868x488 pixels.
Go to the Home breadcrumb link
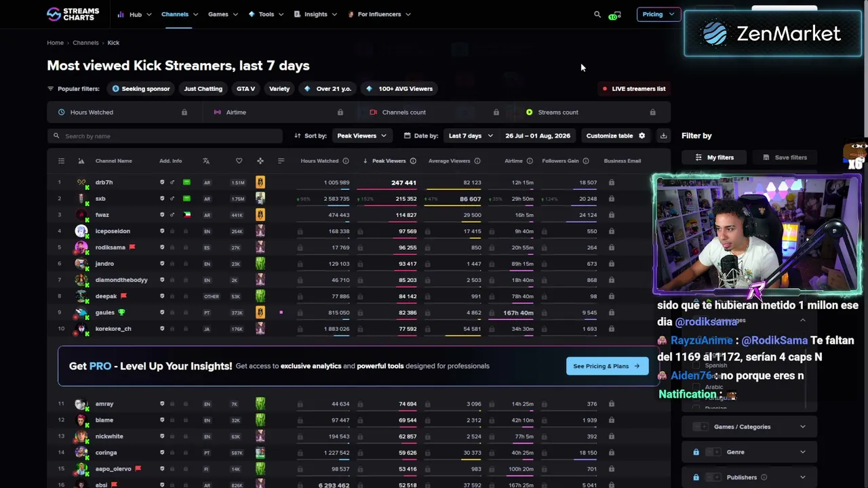(55, 43)
